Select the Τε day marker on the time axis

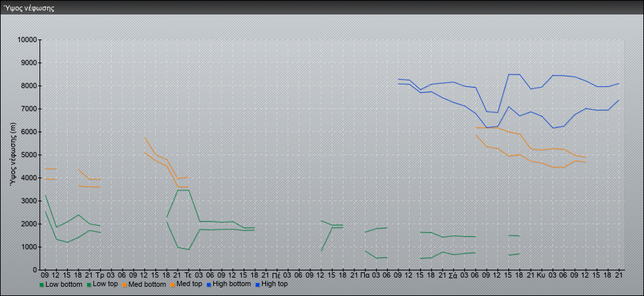click(x=188, y=274)
